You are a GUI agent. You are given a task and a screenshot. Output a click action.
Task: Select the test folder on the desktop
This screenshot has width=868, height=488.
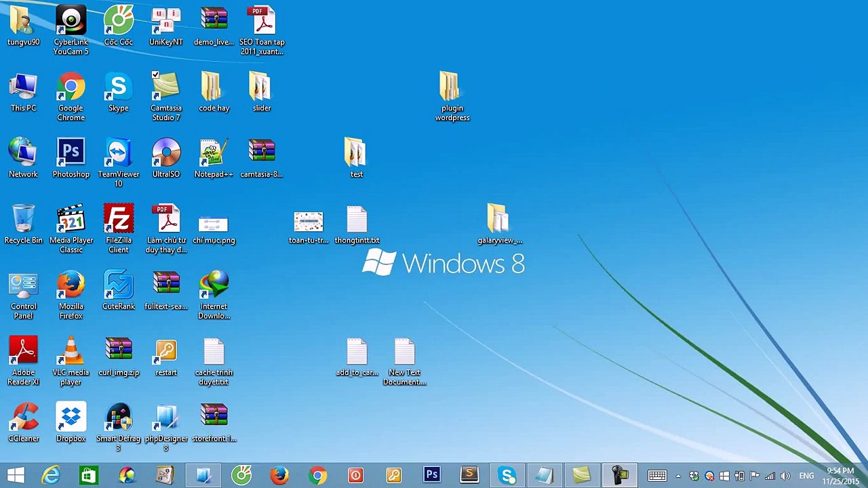(357, 159)
